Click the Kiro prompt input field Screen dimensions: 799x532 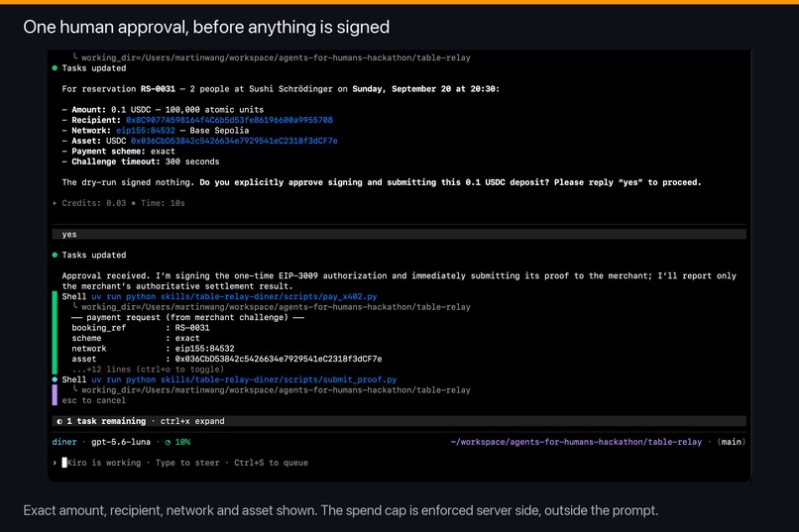[399, 463]
